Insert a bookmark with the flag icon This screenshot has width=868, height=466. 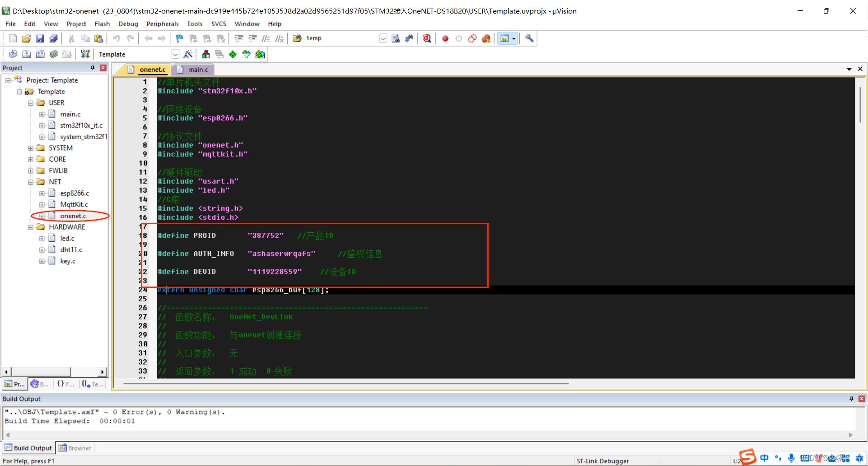(179, 38)
